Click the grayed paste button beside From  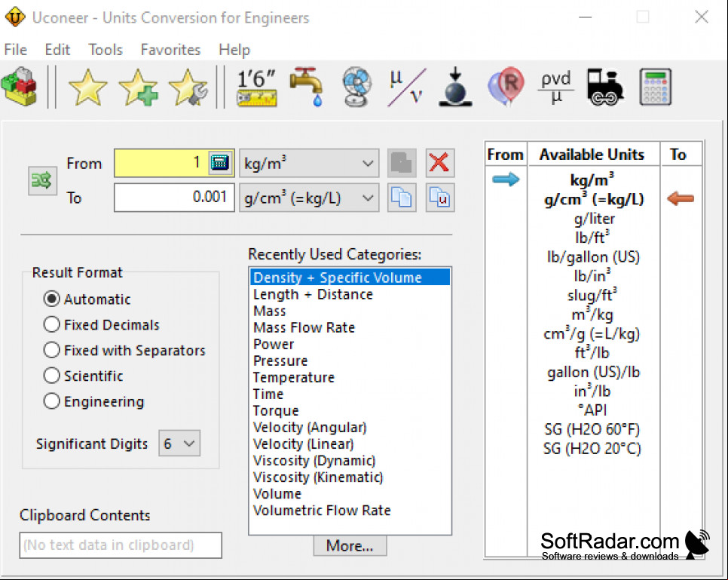click(x=402, y=163)
